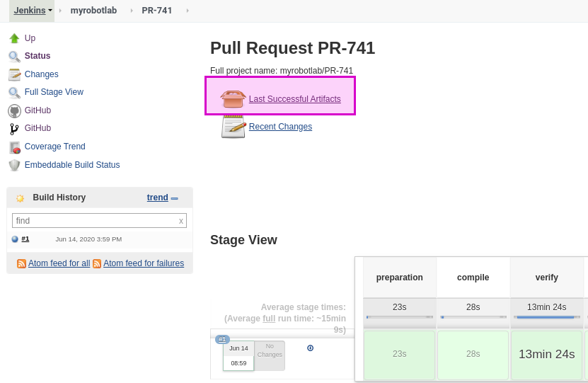Open Full Stage View in sidebar
Screen dimensions: 588x383
(54, 92)
